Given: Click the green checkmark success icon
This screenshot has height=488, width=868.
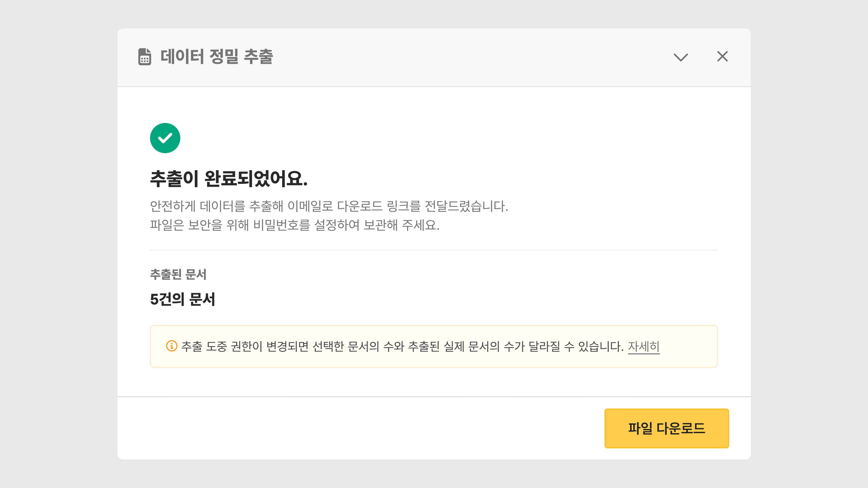Looking at the screenshot, I should click(165, 138).
